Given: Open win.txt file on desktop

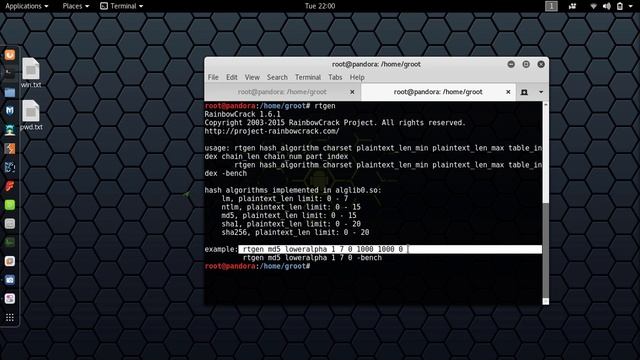Looking at the screenshot, I should click(x=31, y=73).
